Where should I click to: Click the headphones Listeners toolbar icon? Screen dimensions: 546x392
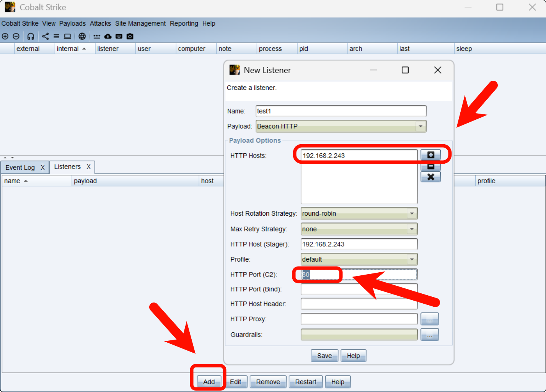pos(31,36)
